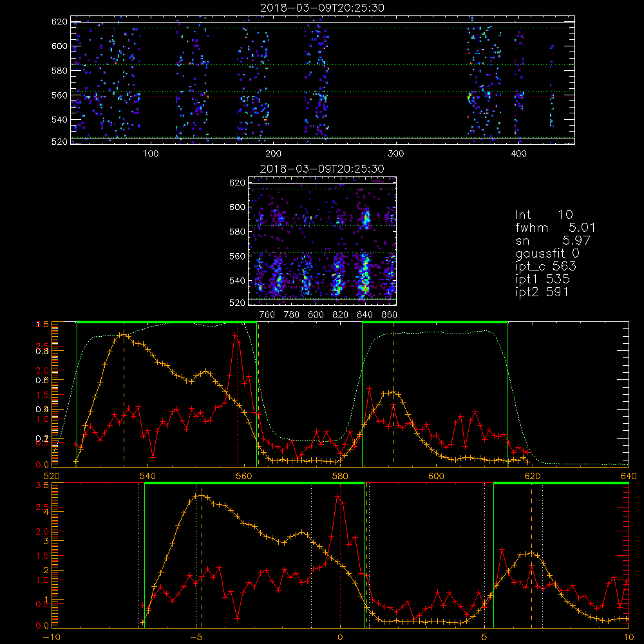Click orange dashed line at 535 in third plot
The height and width of the screenshot is (644, 644).
124,394
